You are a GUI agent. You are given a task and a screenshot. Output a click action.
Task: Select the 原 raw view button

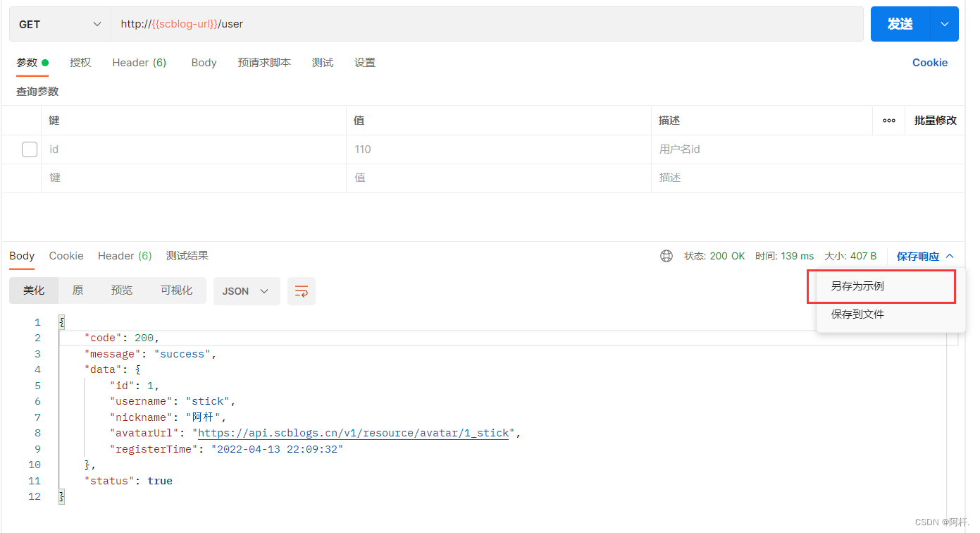[77, 290]
